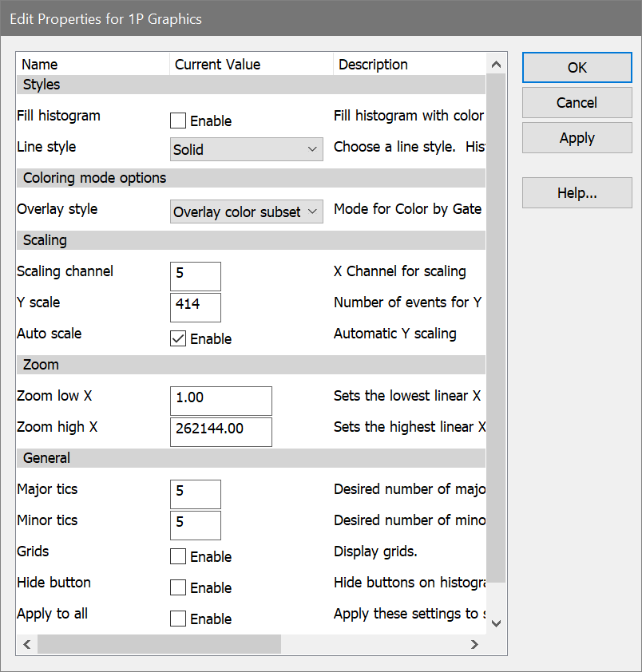The image size is (642, 672).
Task: Click the horizontal scrollbar right arrow
Action: click(474, 644)
